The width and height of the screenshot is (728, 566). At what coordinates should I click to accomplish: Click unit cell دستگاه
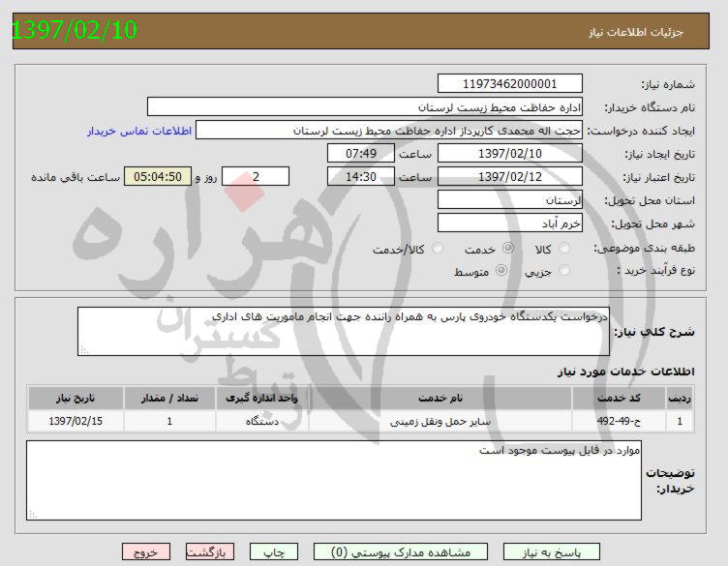tap(261, 421)
